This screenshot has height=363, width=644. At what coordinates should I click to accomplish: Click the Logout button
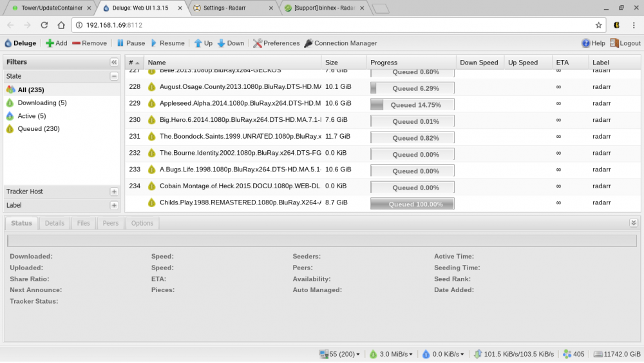tap(625, 43)
